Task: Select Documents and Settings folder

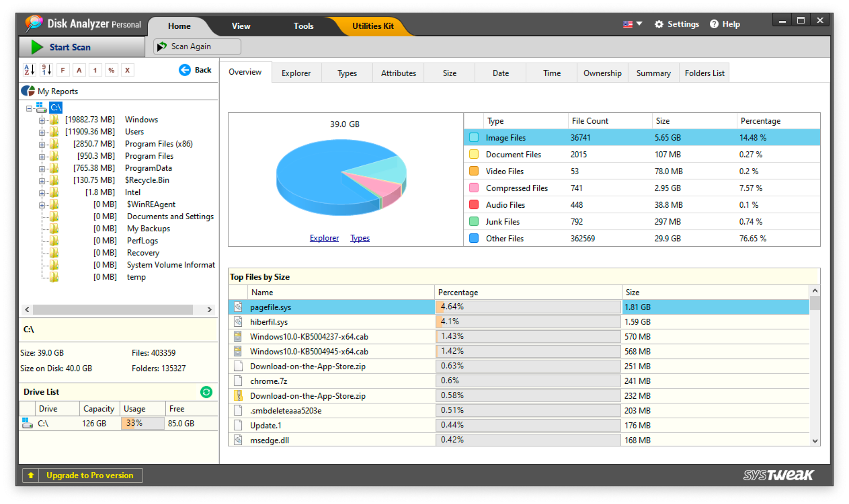Action: pos(170,217)
